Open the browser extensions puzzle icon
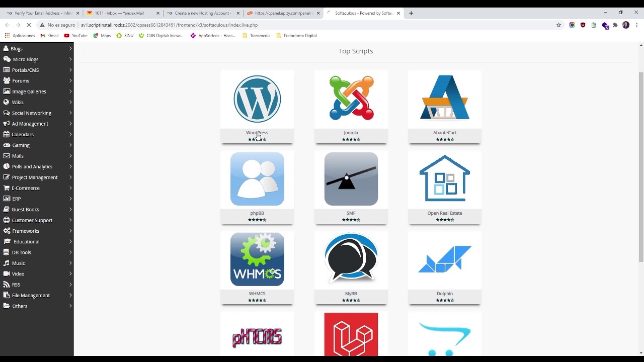644x362 pixels. click(615, 25)
